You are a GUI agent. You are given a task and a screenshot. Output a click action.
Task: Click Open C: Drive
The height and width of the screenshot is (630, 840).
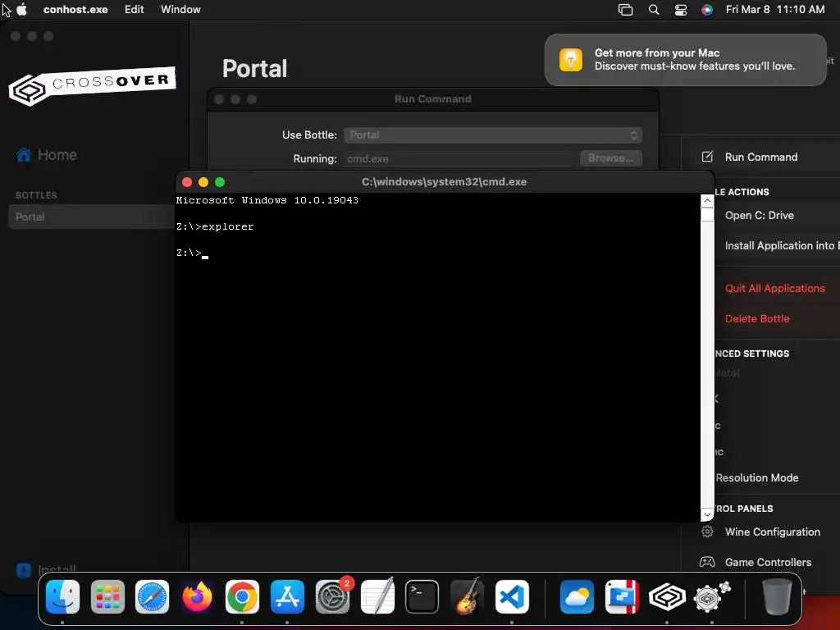tap(759, 216)
